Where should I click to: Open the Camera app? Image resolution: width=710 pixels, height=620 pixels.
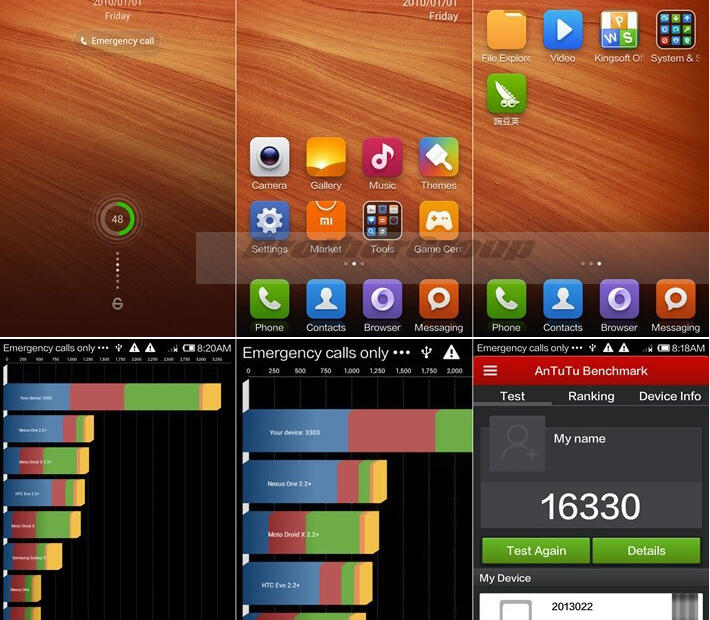point(269,157)
